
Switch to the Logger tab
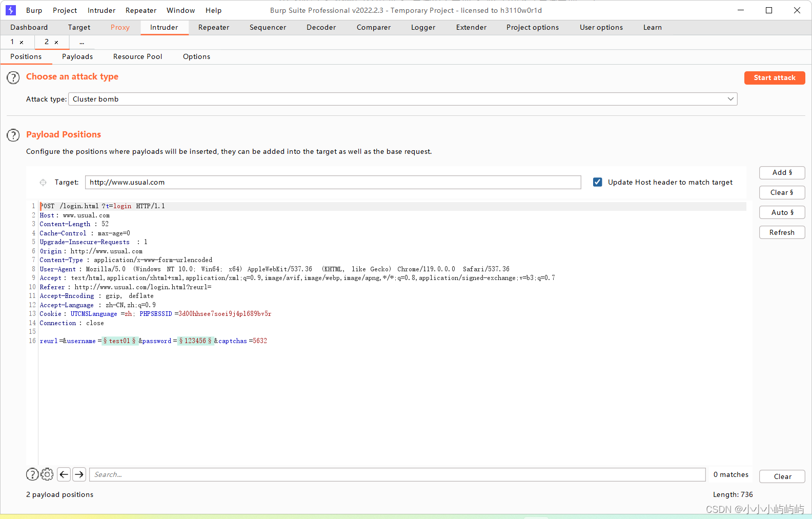point(423,27)
